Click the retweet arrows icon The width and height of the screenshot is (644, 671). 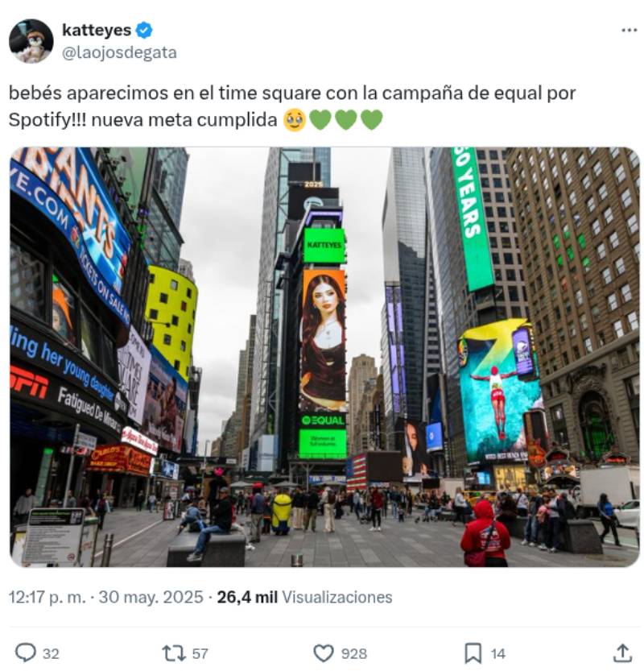pyautogui.click(x=174, y=653)
